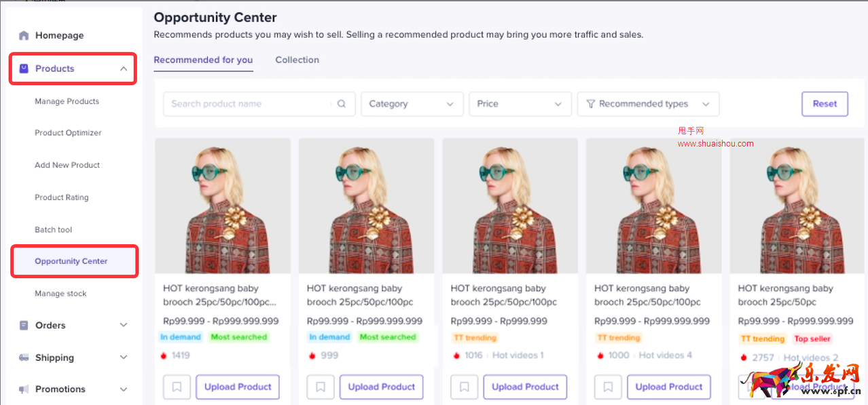This screenshot has height=405, width=868.
Task: Bookmark the first product card
Action: [x=177, y=387]
